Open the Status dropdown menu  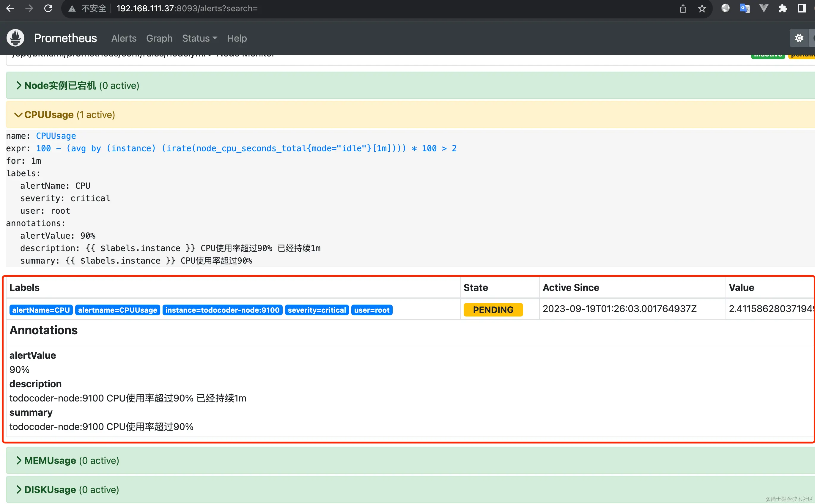(199, 38)
